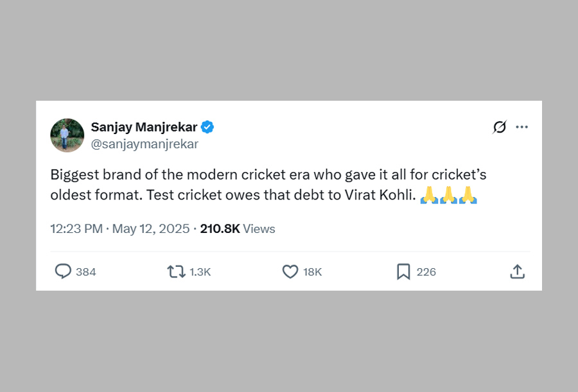Click the 1.3K reposts count

[200, 272]
